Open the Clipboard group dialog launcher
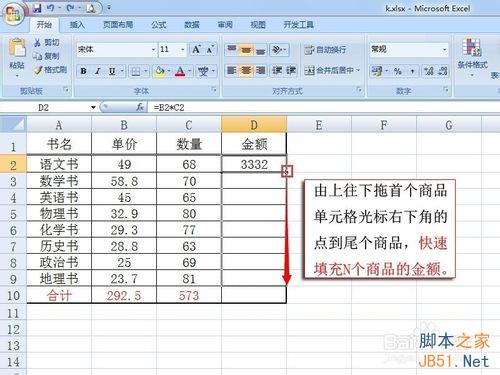The image size is (500, 375). [x=66, y=90]
